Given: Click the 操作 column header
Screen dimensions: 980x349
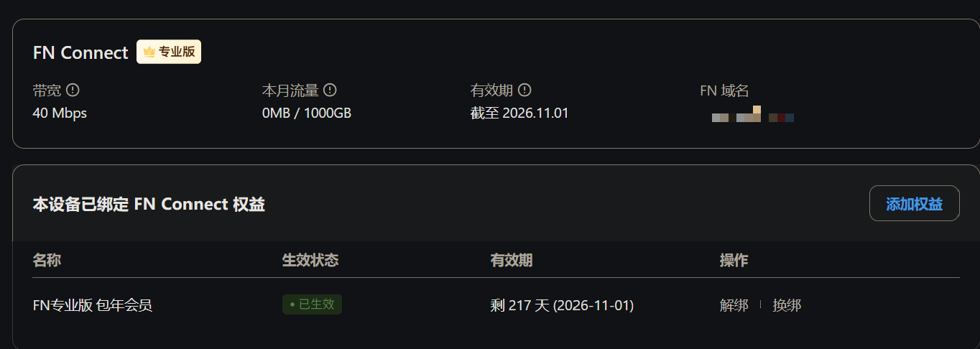Looking at the screenshot, I should tap(734, 260).
